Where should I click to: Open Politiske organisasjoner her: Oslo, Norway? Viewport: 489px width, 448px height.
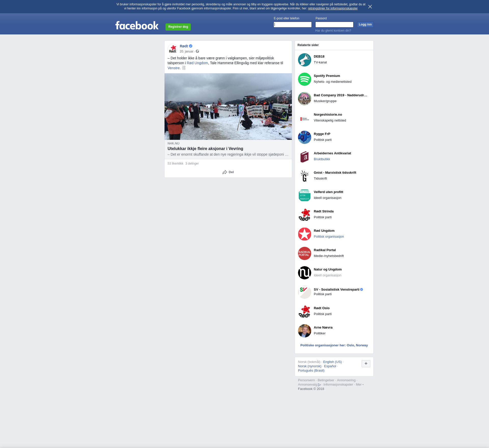[334, 345]
